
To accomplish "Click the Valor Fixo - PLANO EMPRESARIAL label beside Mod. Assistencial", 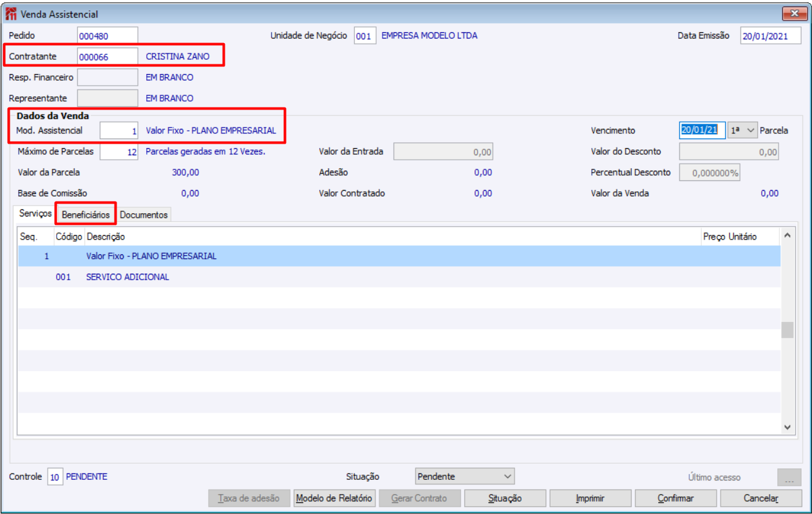I will pyautogui.click(x=211, y=130).
